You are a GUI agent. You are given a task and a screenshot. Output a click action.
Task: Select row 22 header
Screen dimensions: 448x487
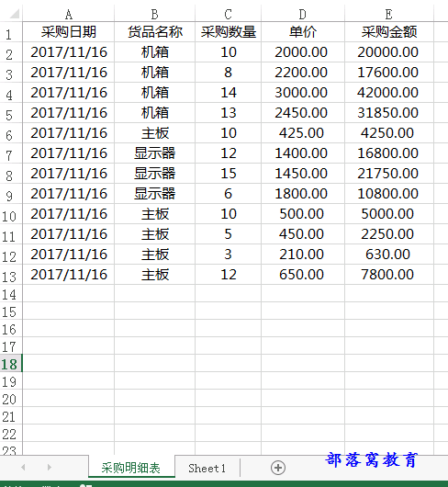tap(11, 433)
